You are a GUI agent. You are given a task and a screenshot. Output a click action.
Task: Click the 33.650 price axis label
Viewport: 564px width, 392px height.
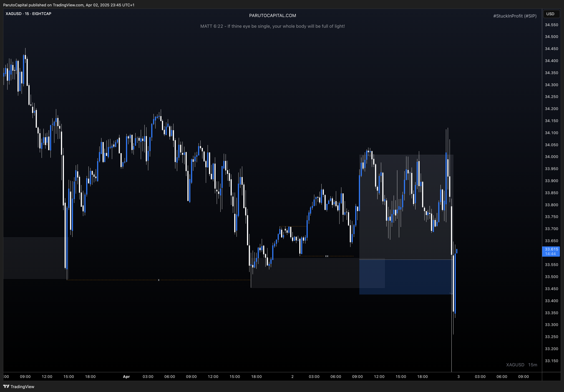click(x=551, y=241)
